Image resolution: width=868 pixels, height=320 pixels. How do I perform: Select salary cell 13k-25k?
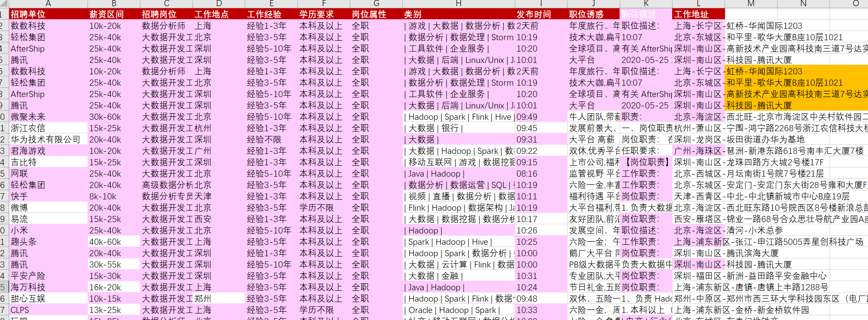tap(114, 310)
